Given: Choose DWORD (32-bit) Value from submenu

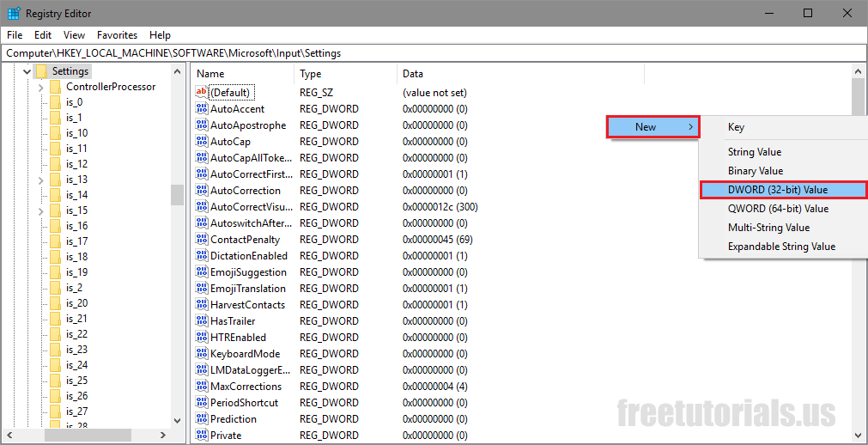Looking at the screenshot, I should coord(782,190).
